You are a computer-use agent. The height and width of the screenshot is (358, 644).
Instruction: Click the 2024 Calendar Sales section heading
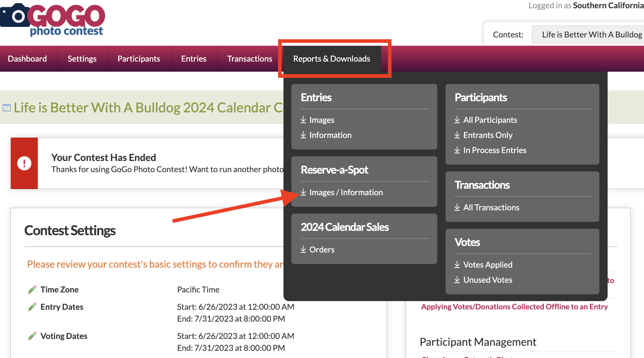coord(345,227)
